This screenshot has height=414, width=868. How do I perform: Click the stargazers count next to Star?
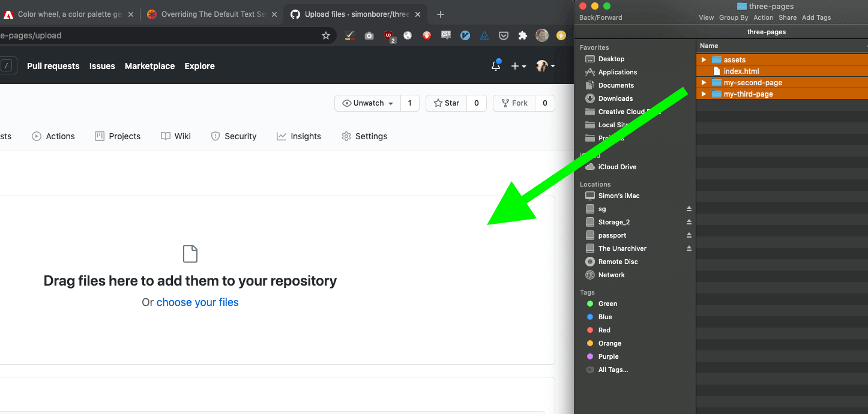(477, 103)
